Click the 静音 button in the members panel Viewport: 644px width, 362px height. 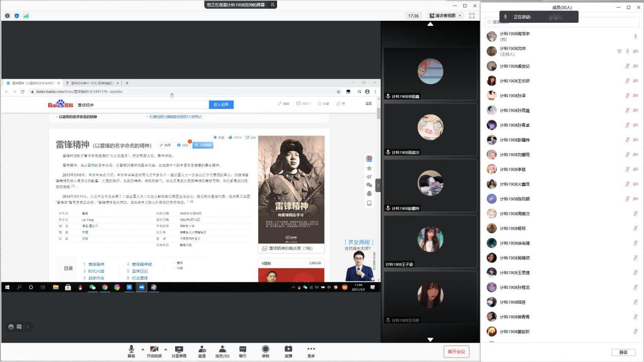(623, 352)
